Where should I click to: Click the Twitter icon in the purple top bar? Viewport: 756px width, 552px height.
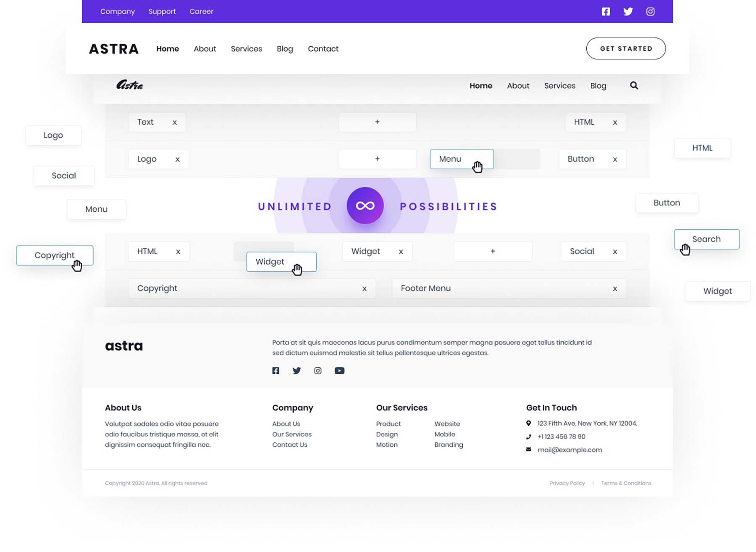(628, 11)
